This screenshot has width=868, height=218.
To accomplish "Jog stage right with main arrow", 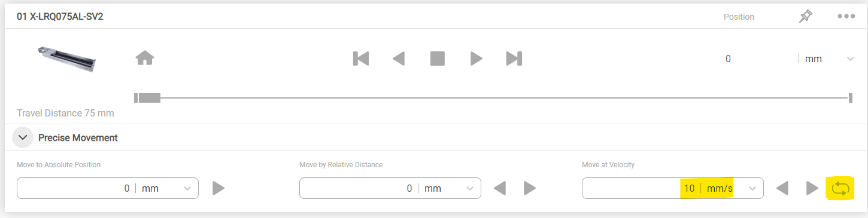I will coord(477,58).
